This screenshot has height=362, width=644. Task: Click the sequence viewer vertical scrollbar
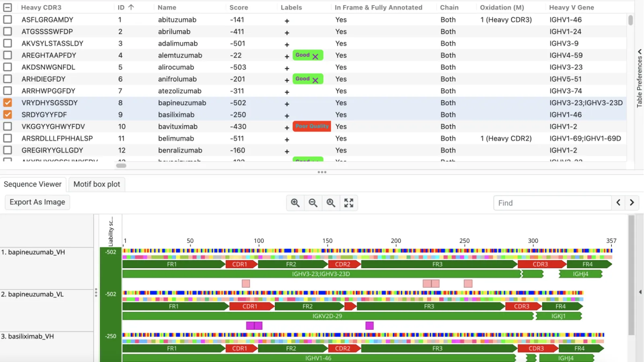[x=632, y=275]
